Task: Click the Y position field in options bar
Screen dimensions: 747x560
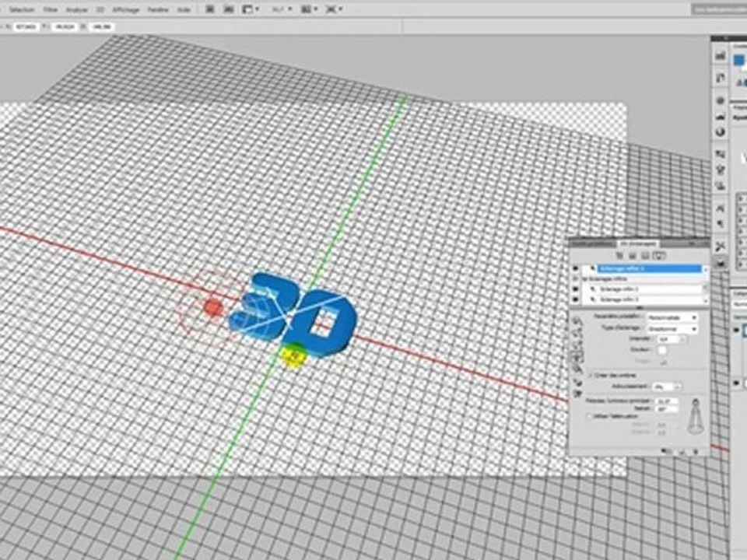Action: click(65, 27)
